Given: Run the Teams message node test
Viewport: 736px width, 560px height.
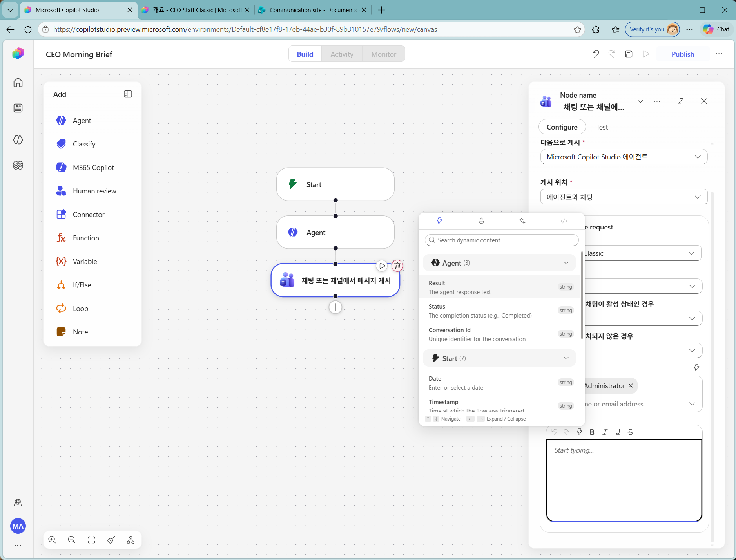Looking at the screenshot, I should pos(382,266).
